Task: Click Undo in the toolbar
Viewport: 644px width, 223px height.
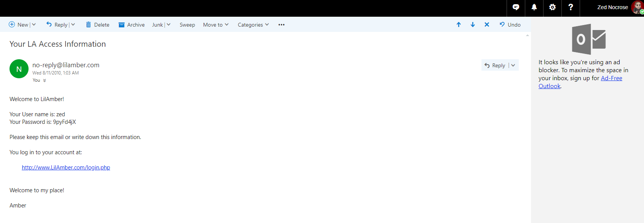Action: click(510, 25)
